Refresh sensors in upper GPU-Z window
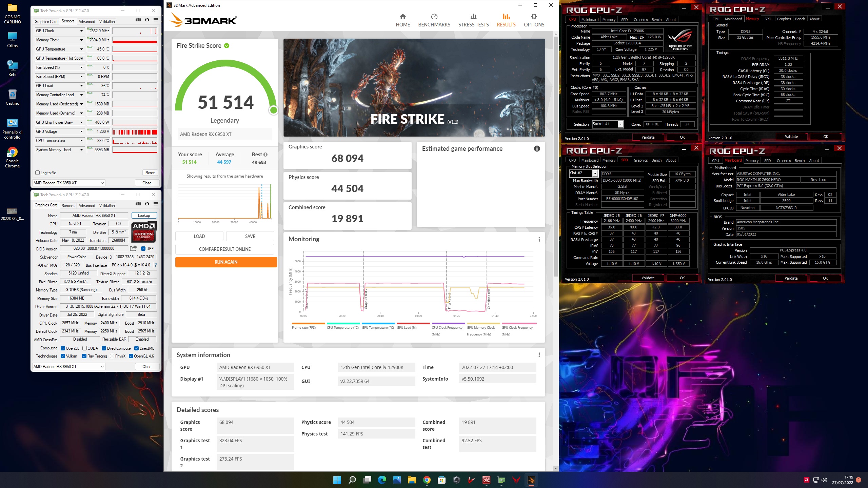868x488 pixels. 147,20
